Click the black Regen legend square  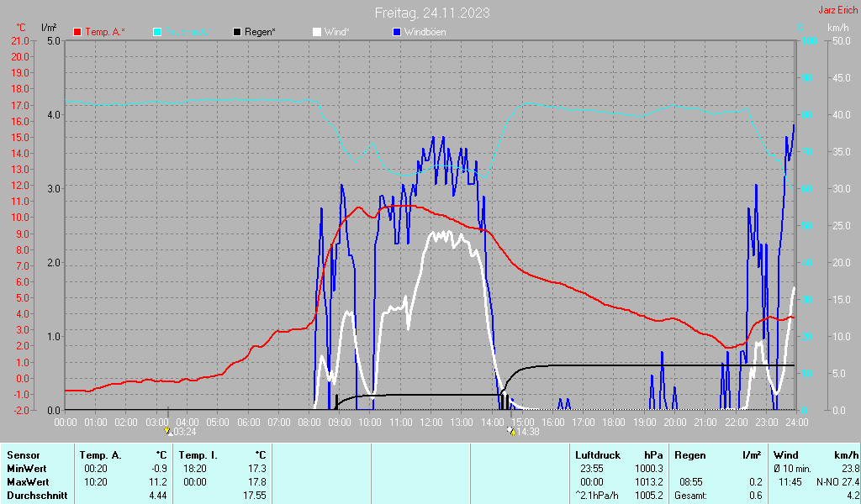pyautogui.click(x=237, y=32)
